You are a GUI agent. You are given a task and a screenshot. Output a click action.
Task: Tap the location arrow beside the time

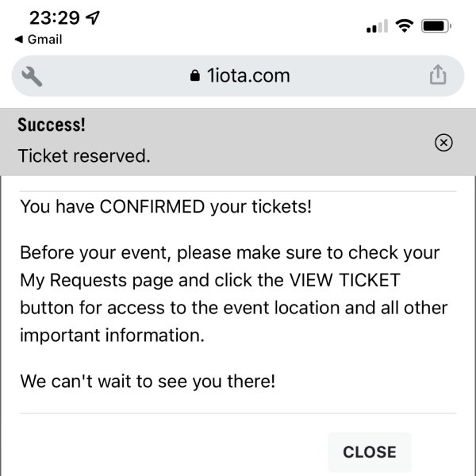point(93,17)
